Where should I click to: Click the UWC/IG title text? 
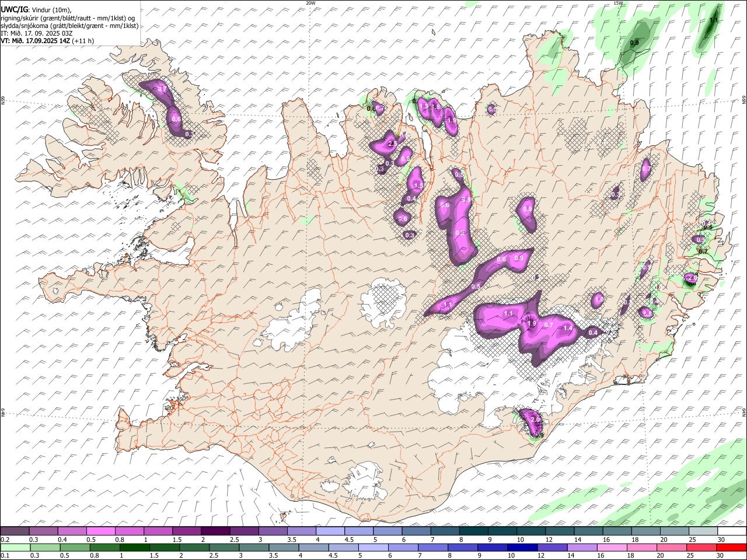(x=14, y=9)
